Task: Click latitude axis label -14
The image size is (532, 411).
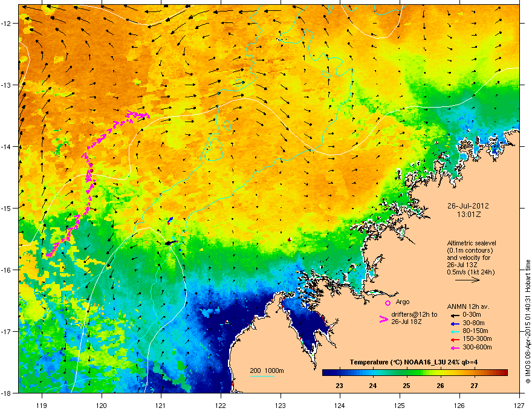Action: pos(7,146)
